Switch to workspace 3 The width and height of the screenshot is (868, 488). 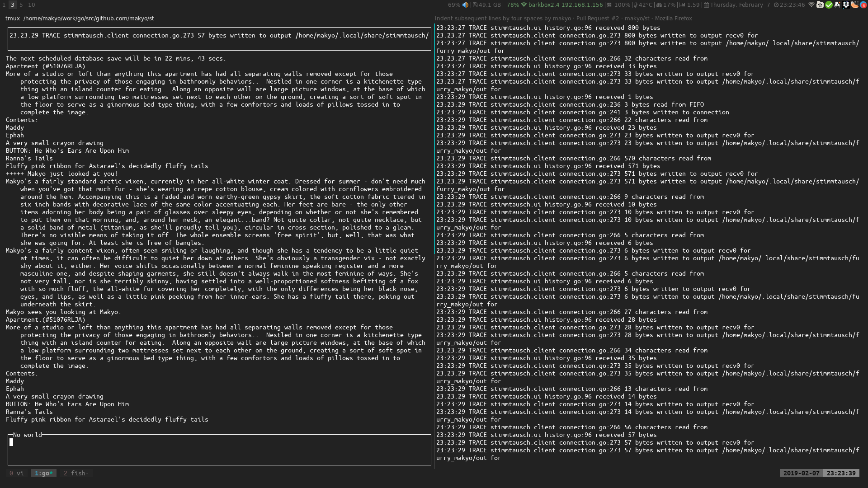pyautogui.click(x=12, y=5)
